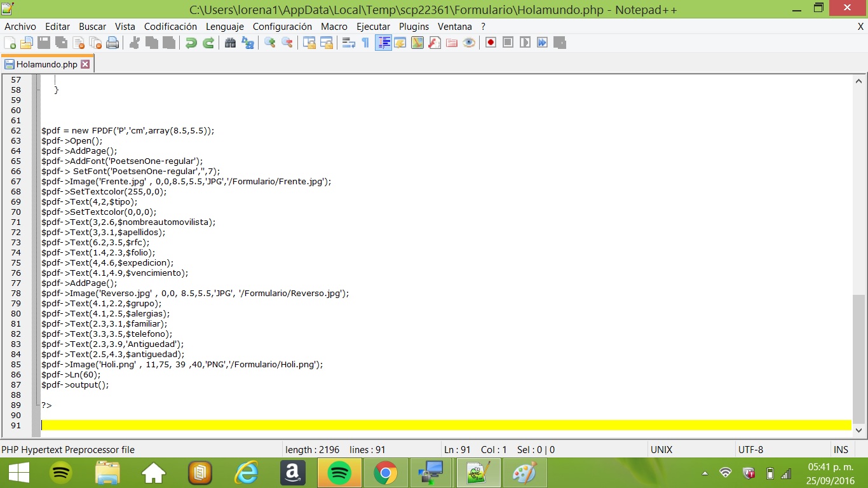Screen dimensions: 868x488
Task: Toggle INS insert mode in status bar
Action: click(x=841, y=450)
